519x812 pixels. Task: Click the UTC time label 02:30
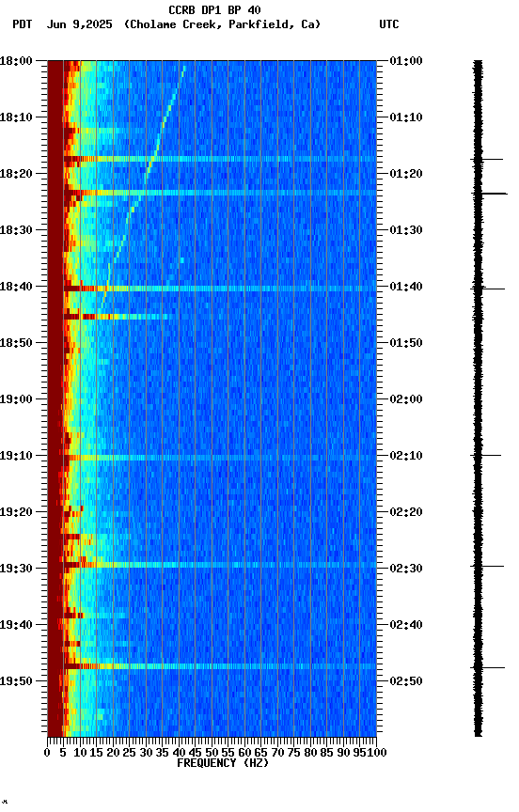tap(406, 569)
